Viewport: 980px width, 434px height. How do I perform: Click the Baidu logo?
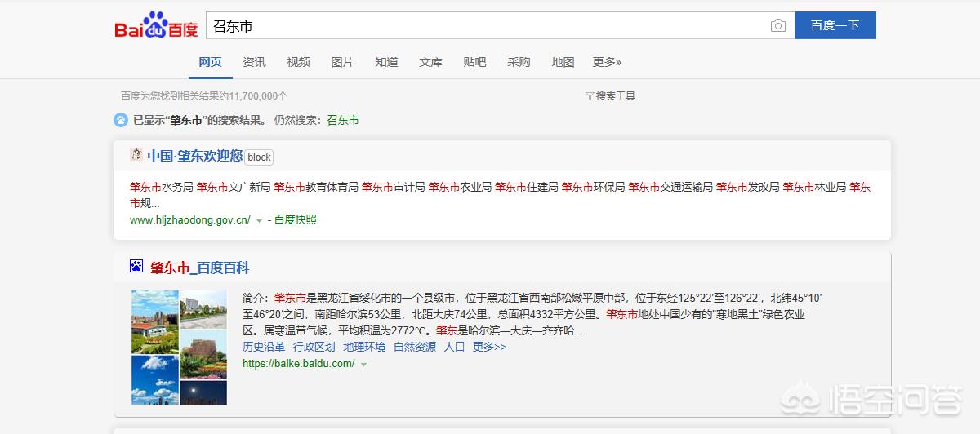(156, 25)
